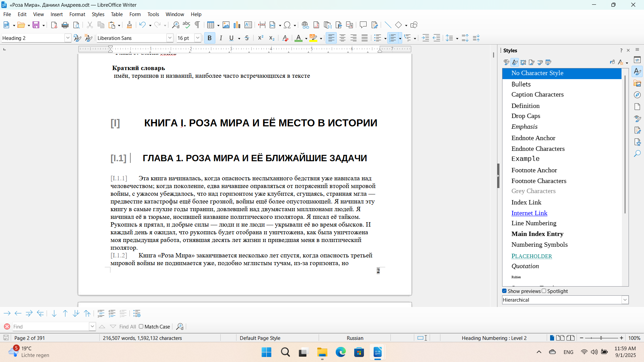This screenshot has height=362, width=644.
Task: Open sidebar Properties deck
Action: pos(637,60)
